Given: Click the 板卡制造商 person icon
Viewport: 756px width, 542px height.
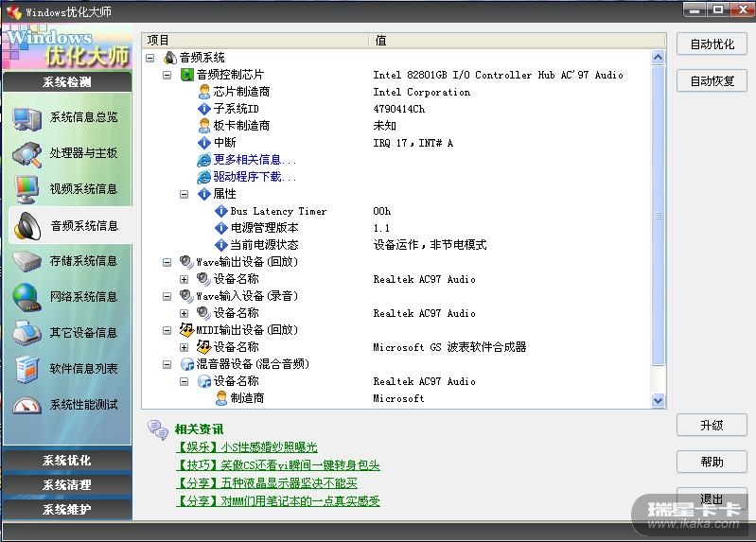Looking at the screenshot, I should click(x=204, y=126).
